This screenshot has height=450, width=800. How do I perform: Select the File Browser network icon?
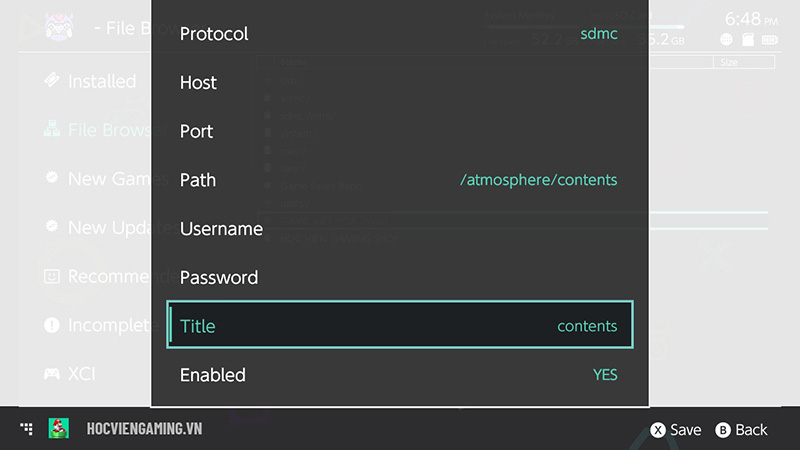click(52, 129)
